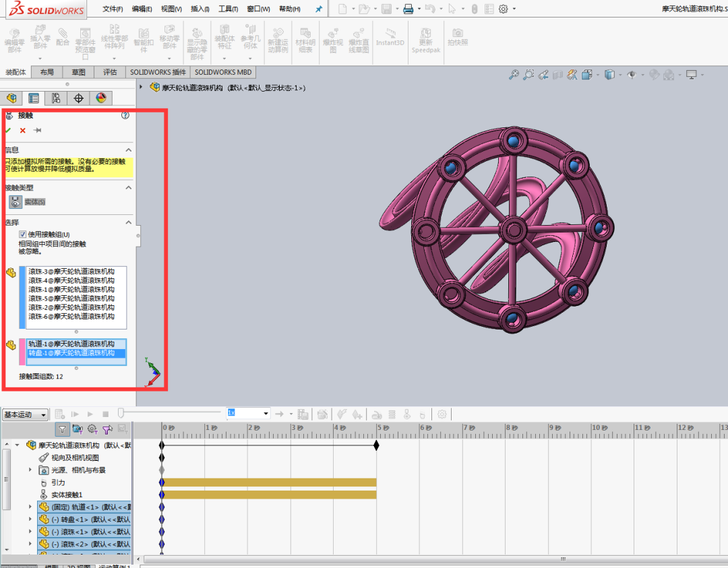This screenshot has height=568, width=728.
Task: Cancel contact with the red X
Action: point(22,130)
